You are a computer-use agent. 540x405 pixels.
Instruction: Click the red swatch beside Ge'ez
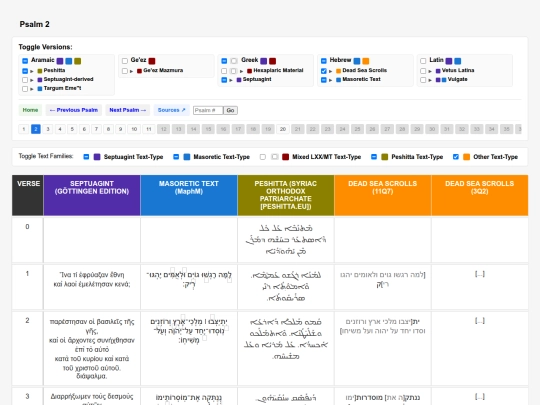[152, 61]
